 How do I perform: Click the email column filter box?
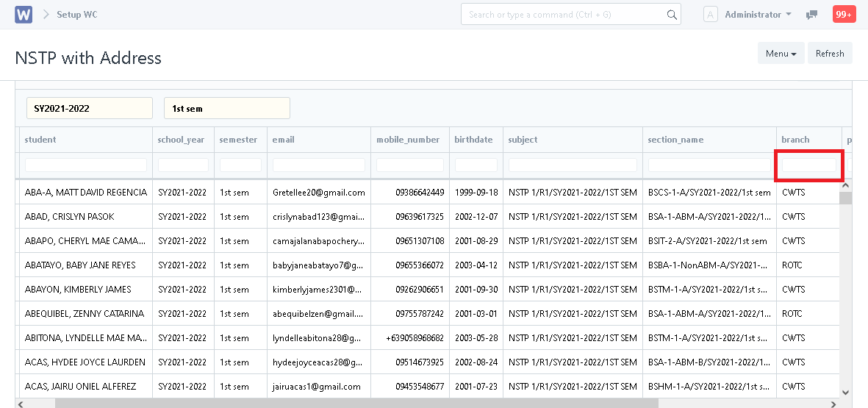[x=319, y=165]
